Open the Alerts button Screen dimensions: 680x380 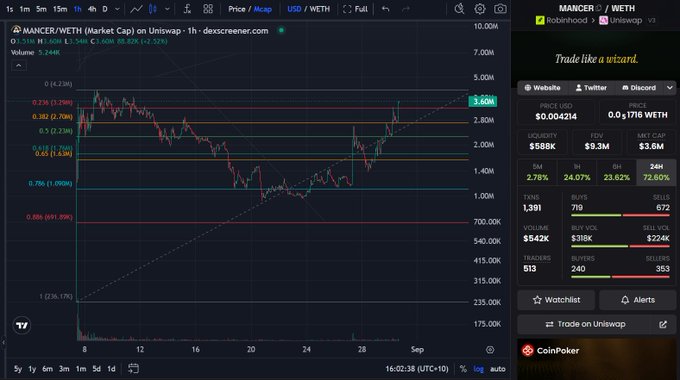click(x=638, y=300)
